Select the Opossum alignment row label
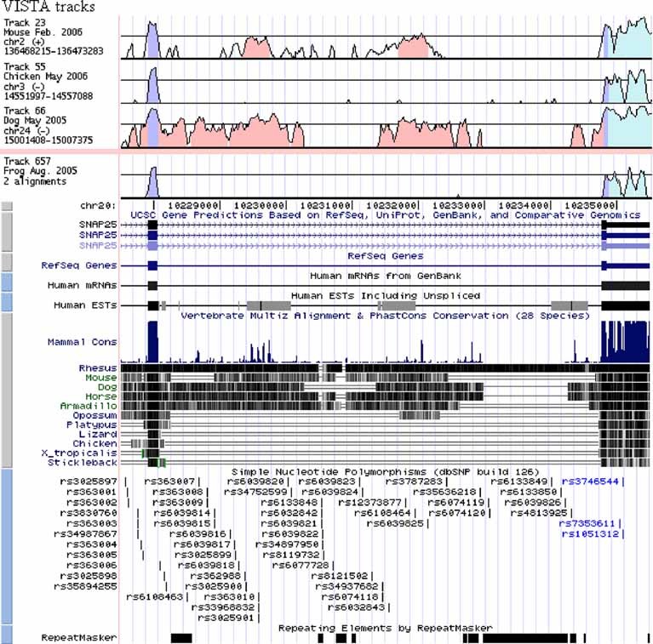 click(x=95, y=415)
